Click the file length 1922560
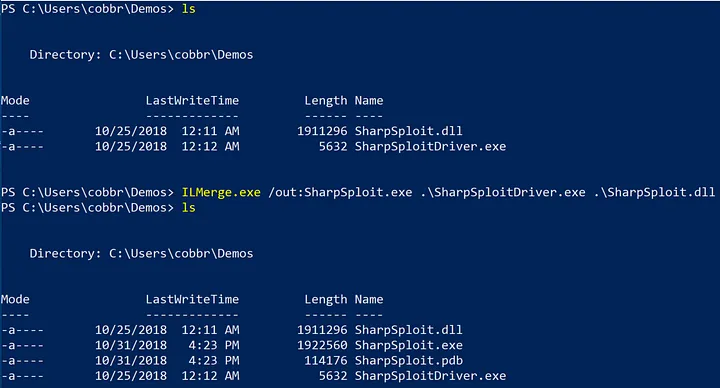The width and height of the screenshot is (720, 388). [x=322, y=345]
